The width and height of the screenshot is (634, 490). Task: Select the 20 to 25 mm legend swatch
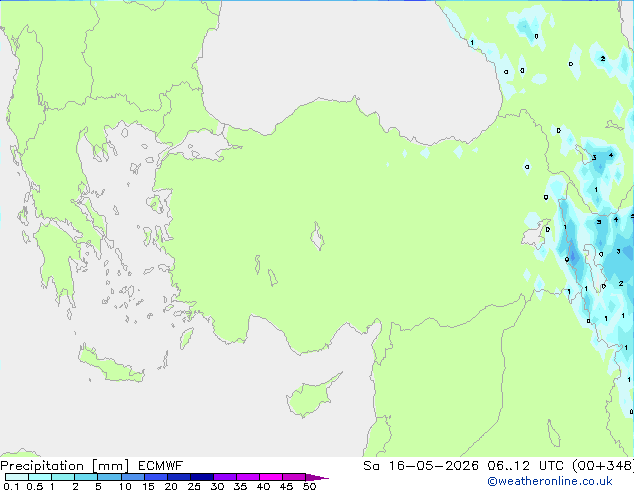pos(179,477)
